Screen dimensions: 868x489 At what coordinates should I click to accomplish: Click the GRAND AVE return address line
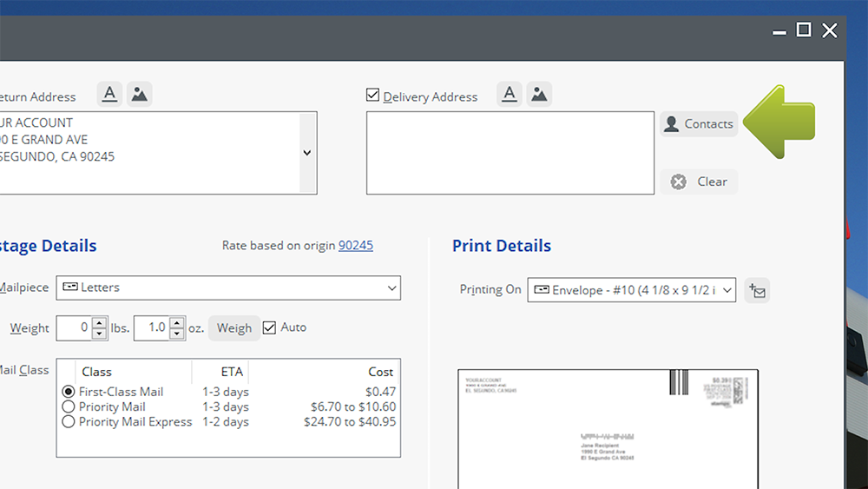[43, 140]
